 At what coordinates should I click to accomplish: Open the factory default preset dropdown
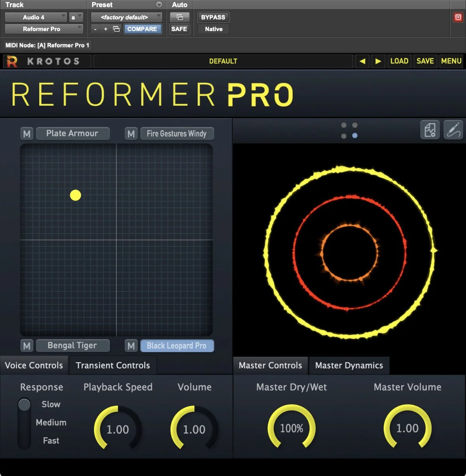point(126,17)
